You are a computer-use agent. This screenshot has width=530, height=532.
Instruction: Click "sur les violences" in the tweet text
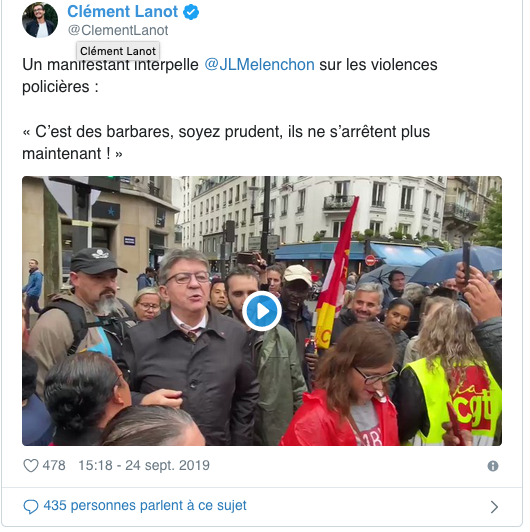pos(378,64)
